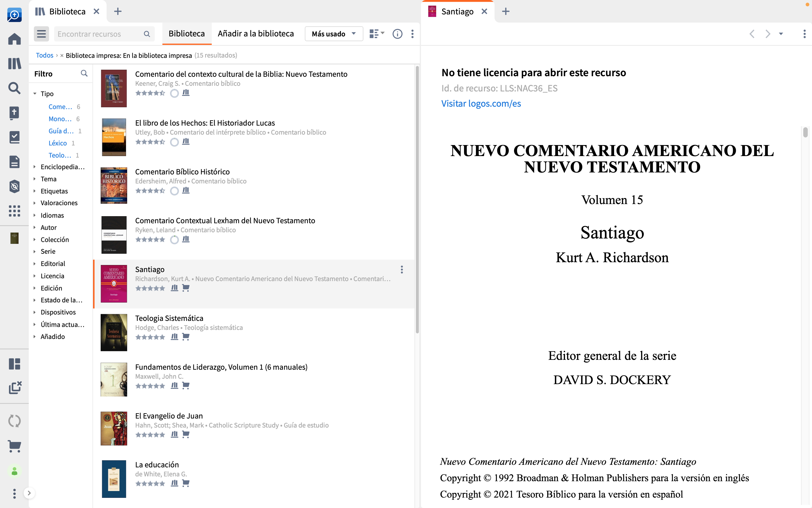
Task: Set star rating for El Evangelio de Juan
Action: coord(150,435)
